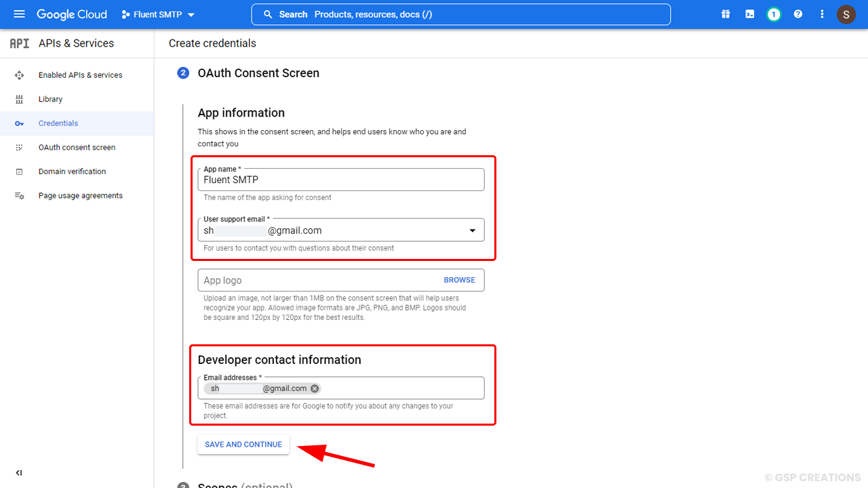Select the Library sidebar item
This screenshot has height=488, width=868.
pos(50,99)
